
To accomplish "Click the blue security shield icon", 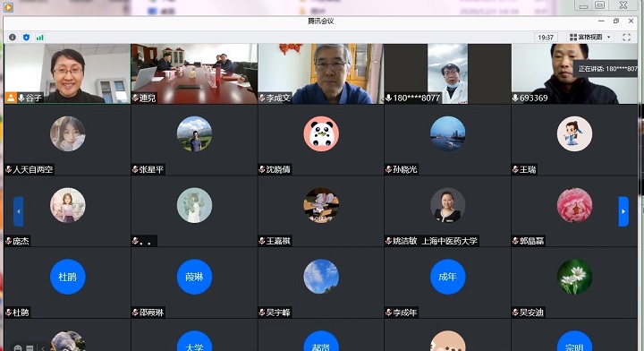I will 26,38.
